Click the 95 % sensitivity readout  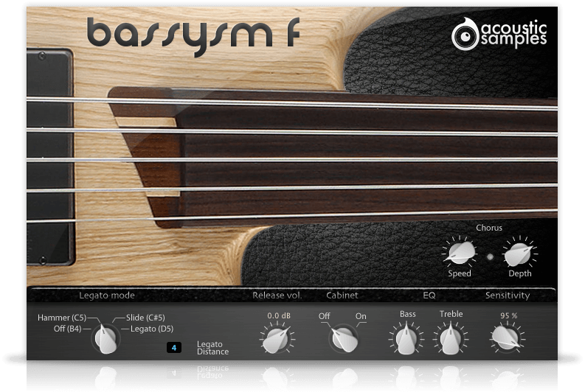pyautogui.click(x=508, y=315)
